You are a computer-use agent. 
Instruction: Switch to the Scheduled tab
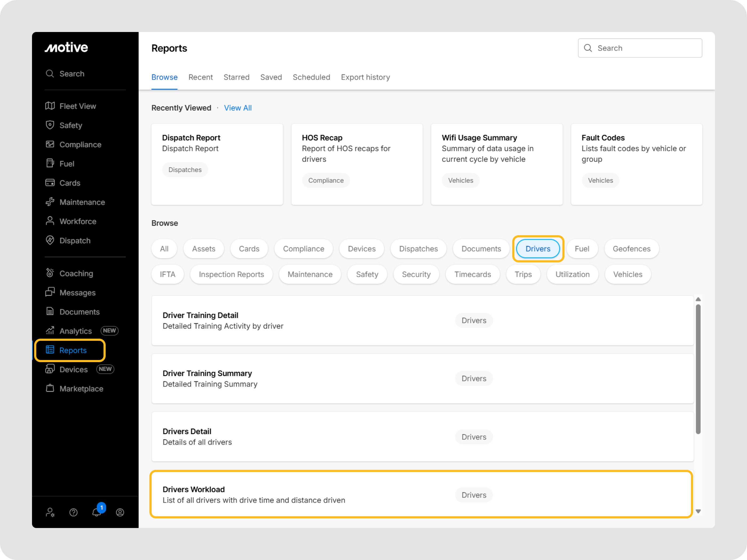click(x=311, y=77)
